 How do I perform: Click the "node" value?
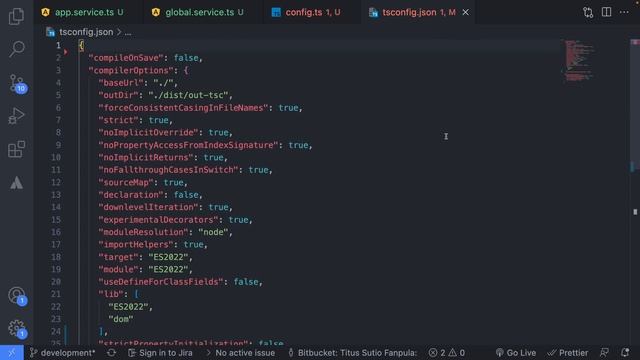[213, 232]
